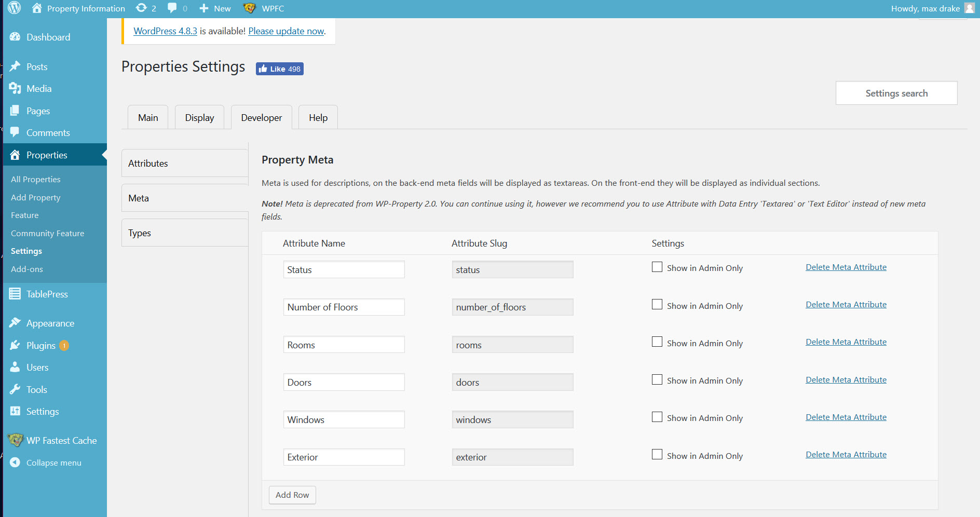Click the comments bubble icon in admin bar
This screenshot has width=980, height=517.
172,8
